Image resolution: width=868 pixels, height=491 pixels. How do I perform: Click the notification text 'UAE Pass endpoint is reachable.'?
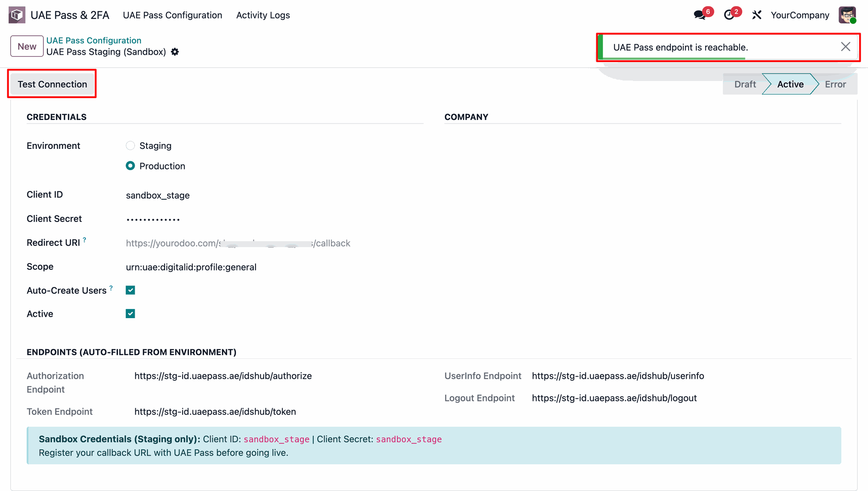click(680, 47)
